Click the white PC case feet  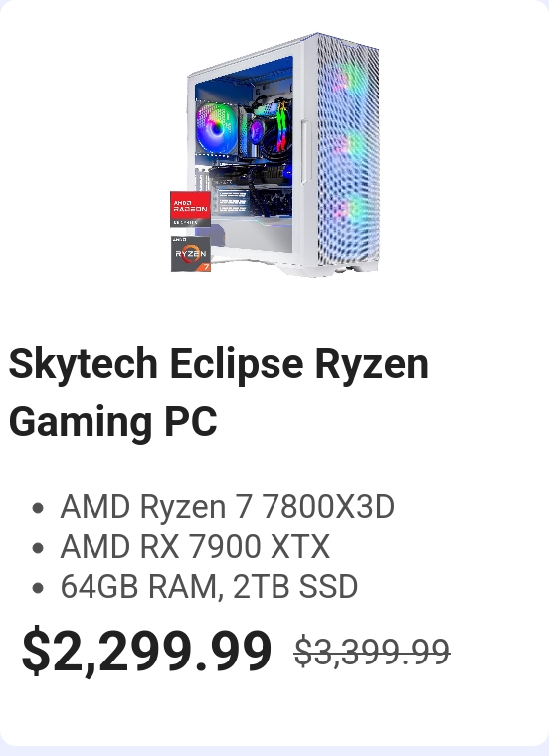point(318,270)
